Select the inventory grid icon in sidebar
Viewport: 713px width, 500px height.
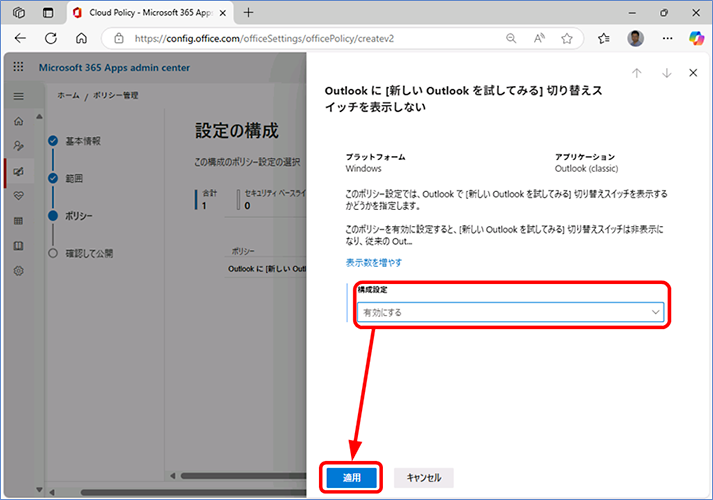(19, 221)
